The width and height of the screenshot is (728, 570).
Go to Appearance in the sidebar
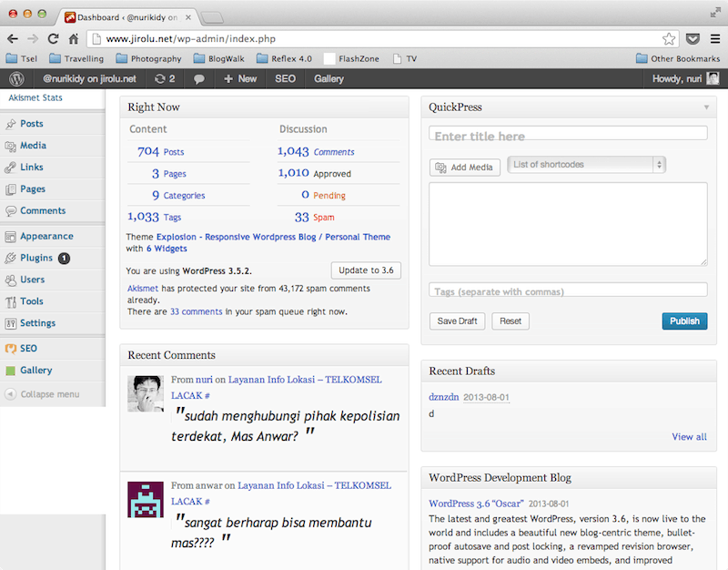(x=46, y=236)
